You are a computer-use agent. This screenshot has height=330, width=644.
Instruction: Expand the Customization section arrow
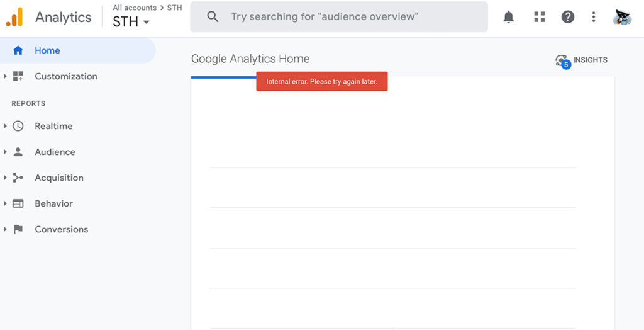point(5,76)
